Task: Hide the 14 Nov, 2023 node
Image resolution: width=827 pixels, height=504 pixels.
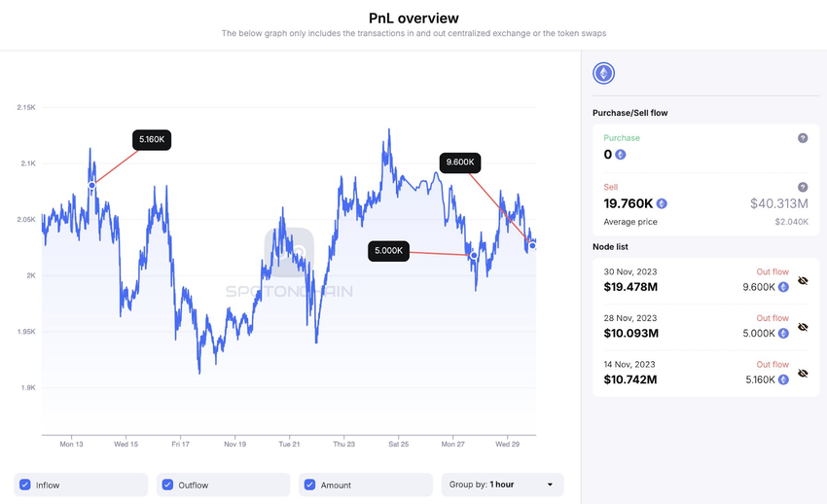Action: click(x=803, y=373)
